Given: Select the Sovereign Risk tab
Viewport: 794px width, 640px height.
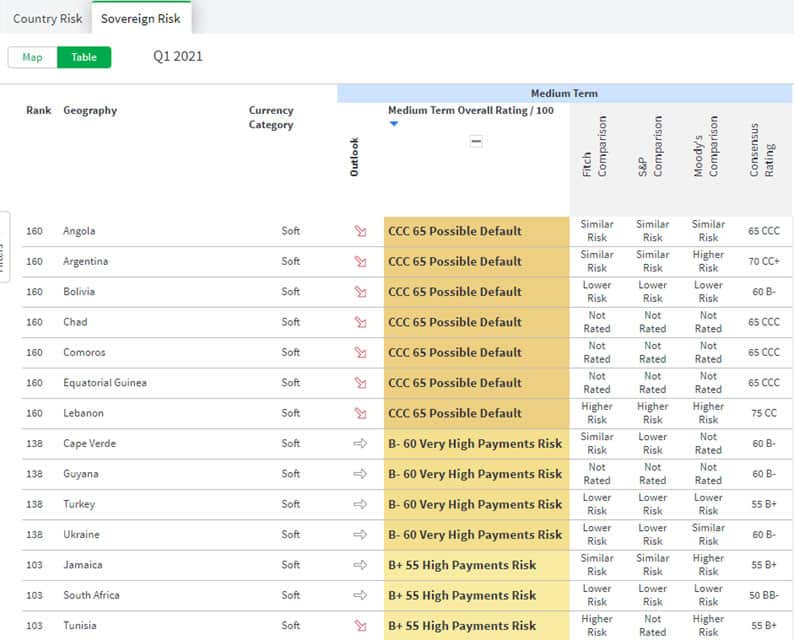Looking at the screenshot, I should pyautogui.click(x=141, y=19).
